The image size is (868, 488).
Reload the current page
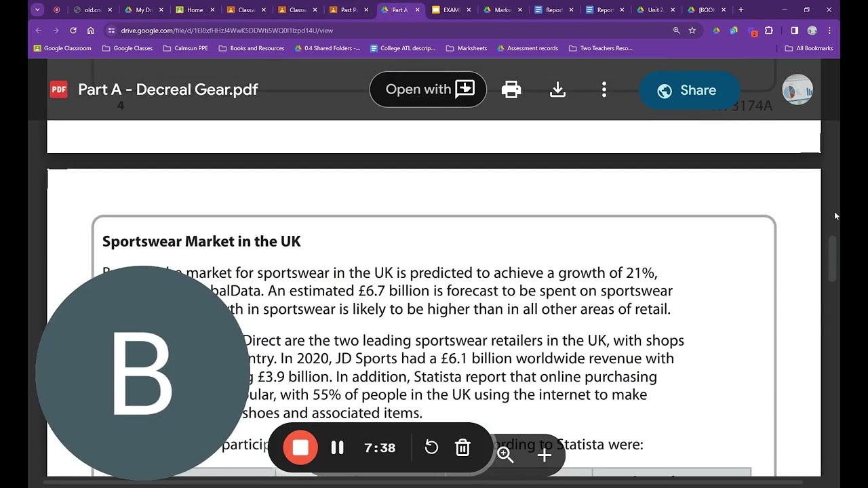(73, 30)
